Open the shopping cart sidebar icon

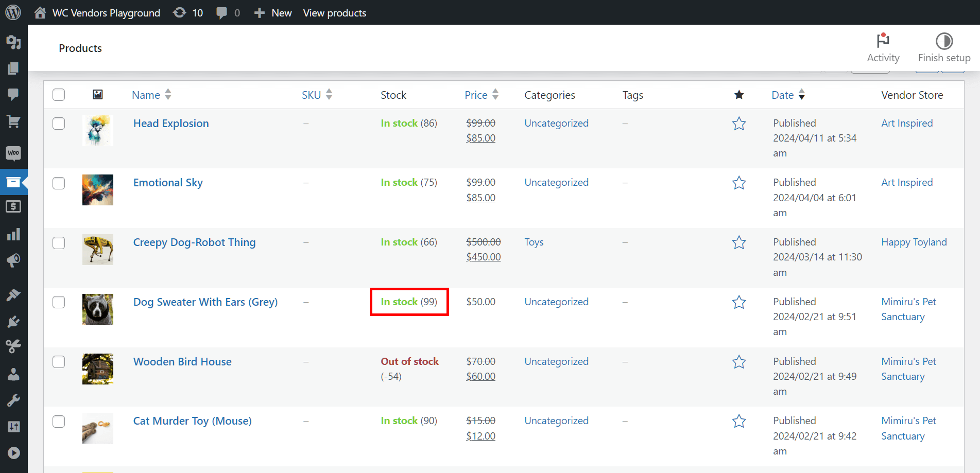point(13,121)
